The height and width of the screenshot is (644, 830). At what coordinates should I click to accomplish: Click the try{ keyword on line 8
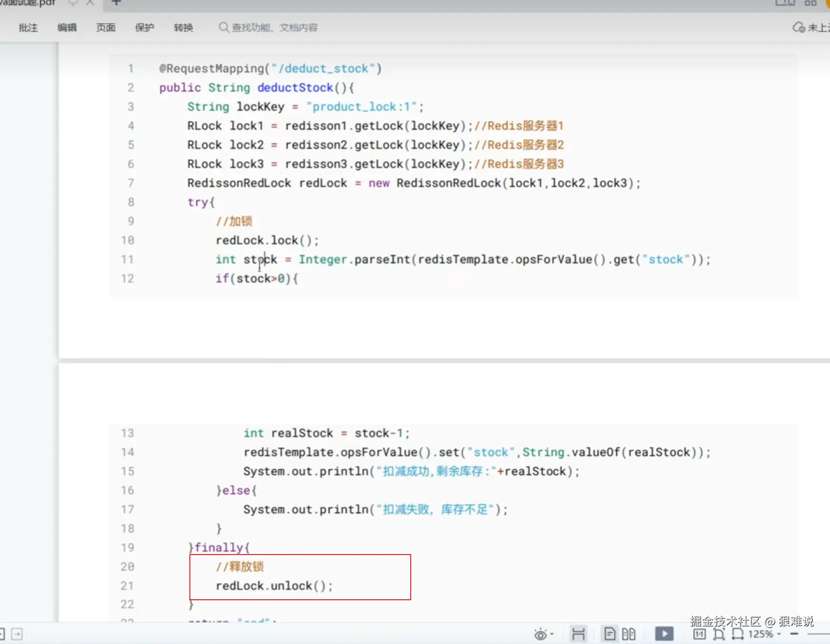pyautogui.click(x=201, y=202)
